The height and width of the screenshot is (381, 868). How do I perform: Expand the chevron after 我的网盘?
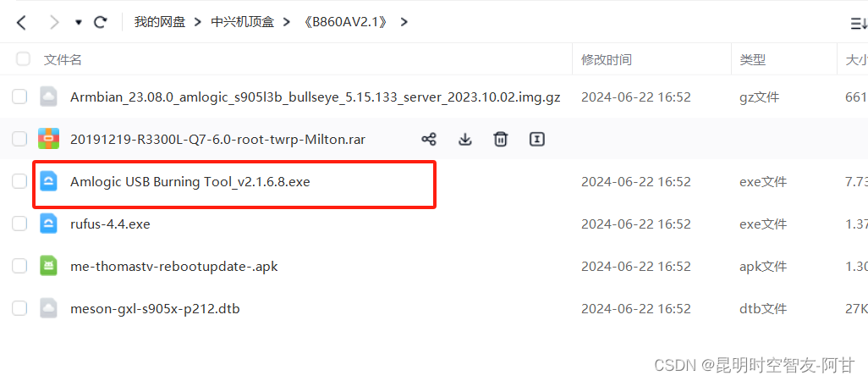(198, 23)
